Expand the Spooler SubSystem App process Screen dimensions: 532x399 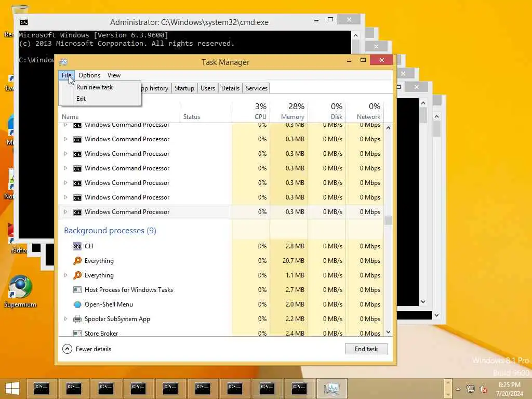pos(66,319)
